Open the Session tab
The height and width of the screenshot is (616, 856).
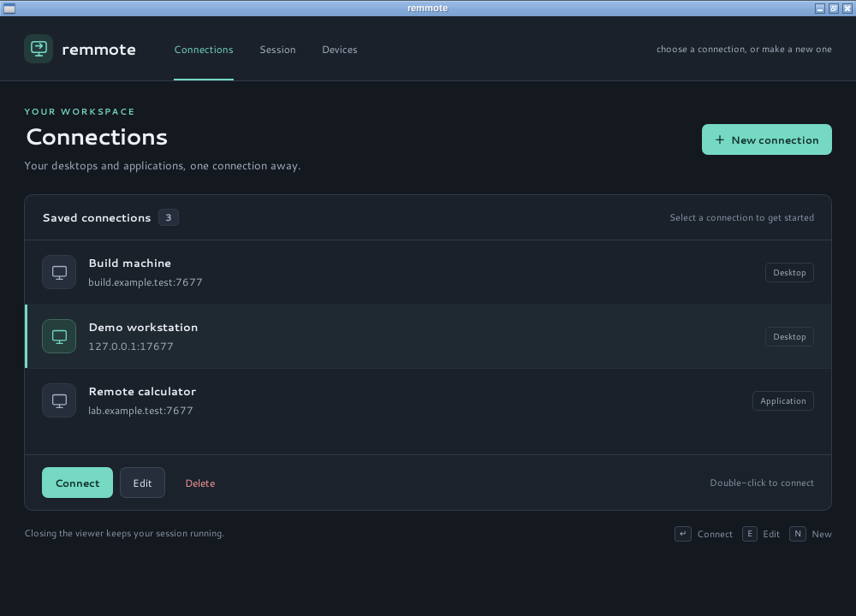click(x=277, y=50)
